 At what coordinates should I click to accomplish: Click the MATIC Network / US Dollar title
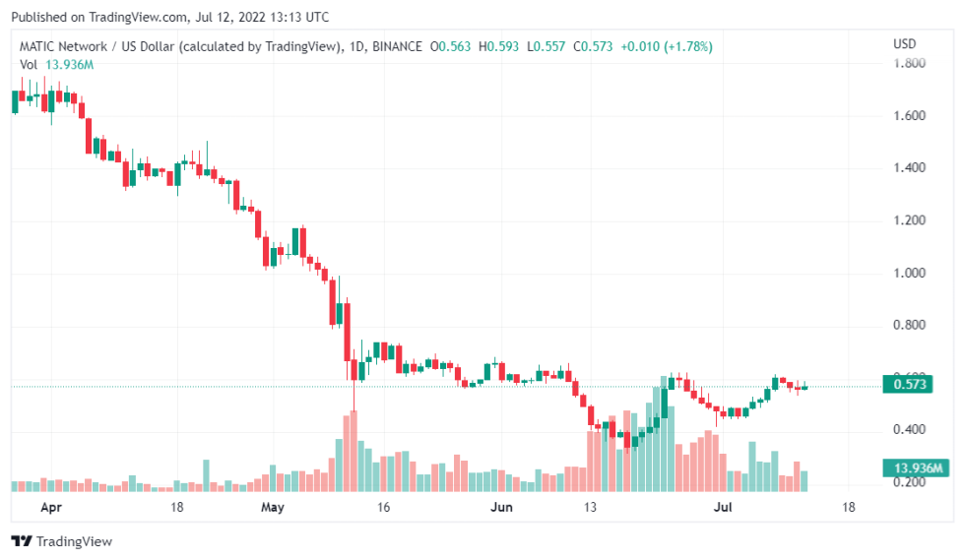180,47
